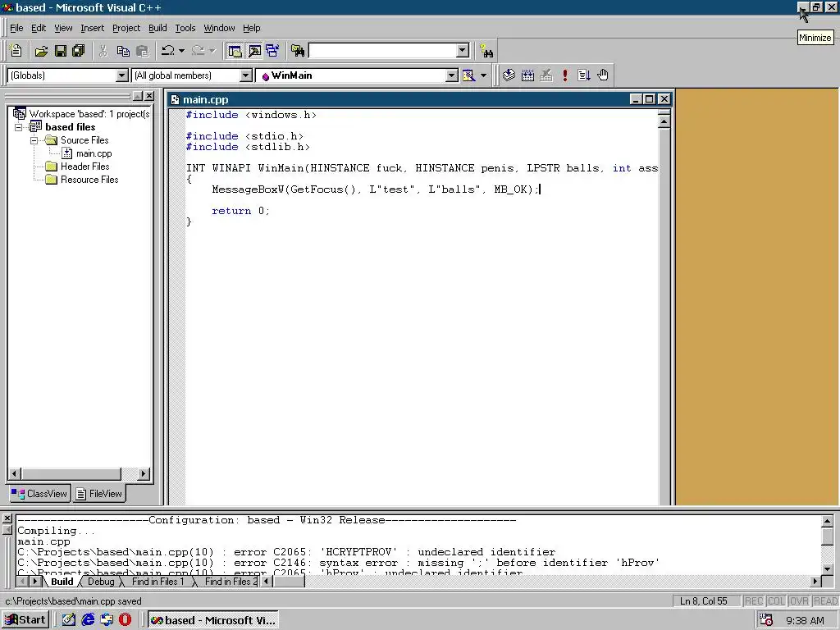Open the WinMain members dropdown

(x=452, y=75)
